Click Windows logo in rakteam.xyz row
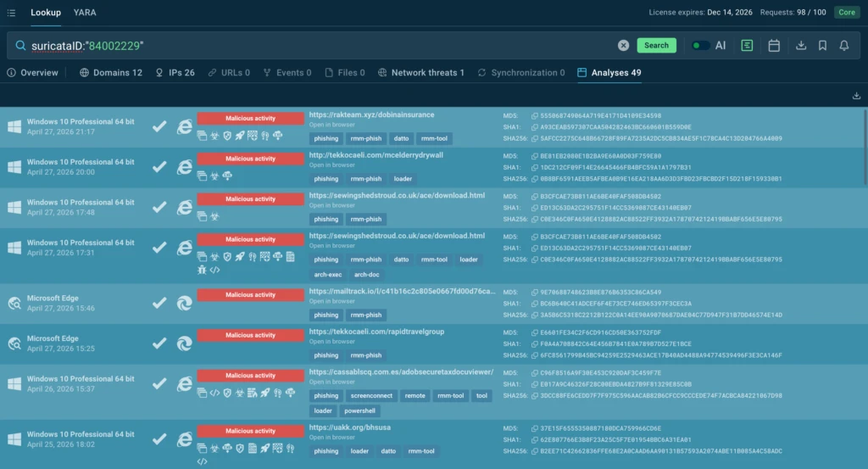868x469 pixels. [14, 127]
